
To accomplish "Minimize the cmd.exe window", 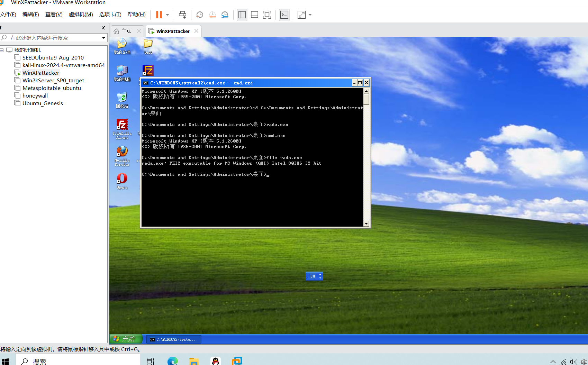I will 354,83.
